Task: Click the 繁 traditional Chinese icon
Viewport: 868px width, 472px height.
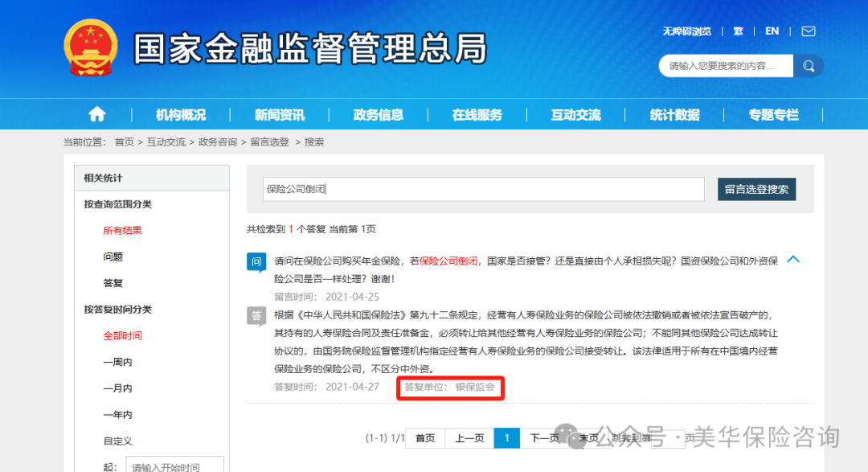Action: pos(738,31)
